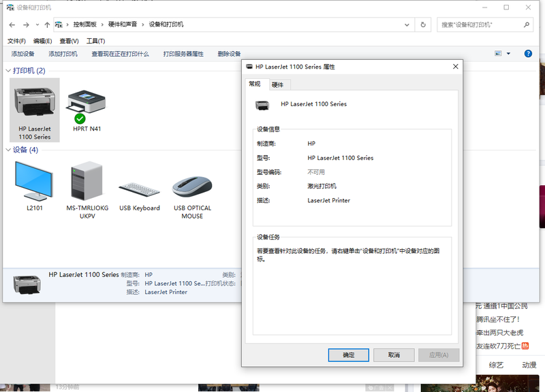
Task: Click the 制造商 value HP in dialog
Action: (x=311, y=144)
